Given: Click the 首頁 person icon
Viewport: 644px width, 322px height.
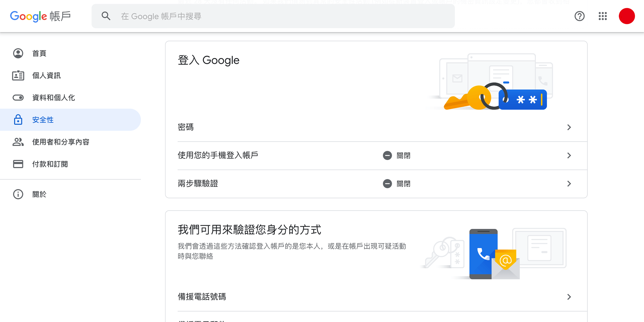Looking at the screenshot, I should click(x=18, y=53).
